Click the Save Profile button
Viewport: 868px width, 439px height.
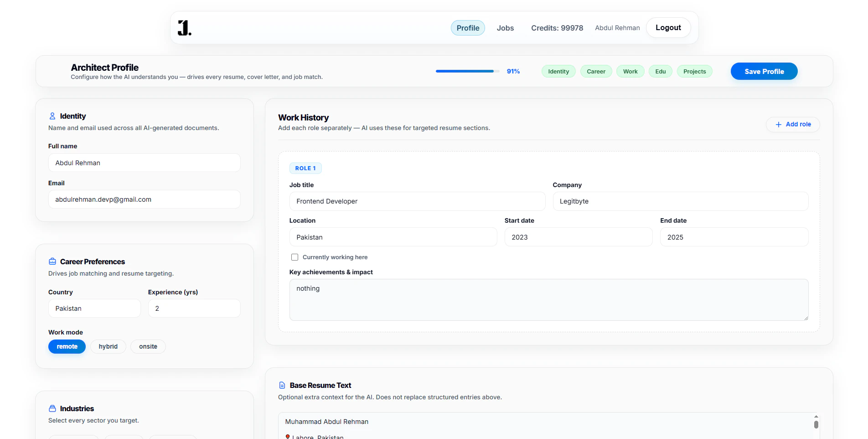pyautogui.click(x=764, y=71)
